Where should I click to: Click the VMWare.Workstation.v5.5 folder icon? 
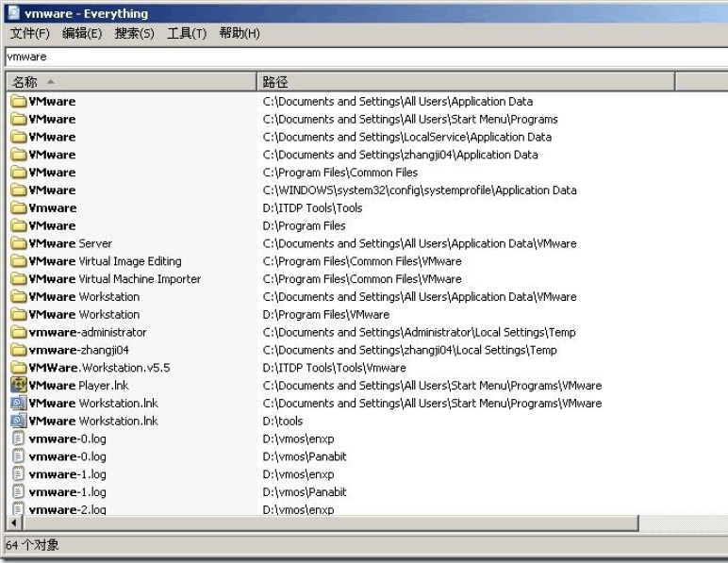coord(19,368)
